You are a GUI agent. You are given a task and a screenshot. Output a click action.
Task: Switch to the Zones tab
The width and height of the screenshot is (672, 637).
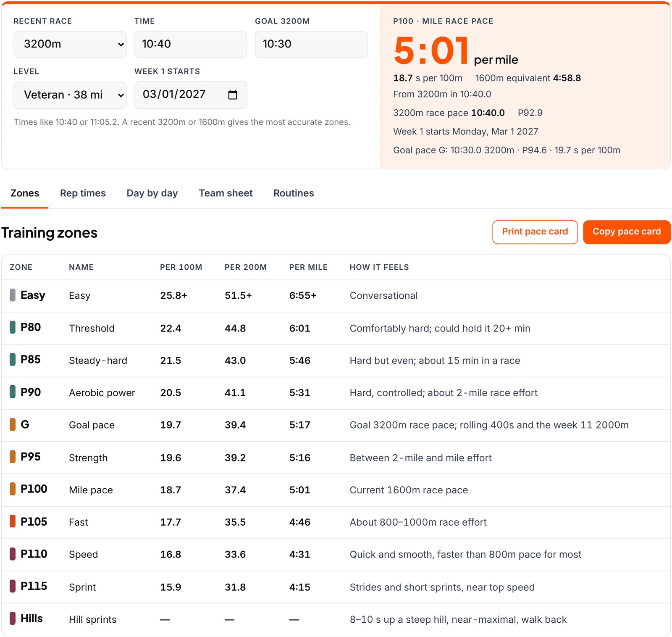click(x=25, y=193)
